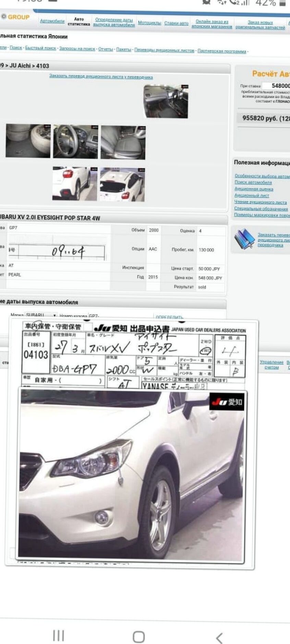Open the steering wheel photo thumbnail
Screen dimensions: 290x644
(x=75, y=142)
